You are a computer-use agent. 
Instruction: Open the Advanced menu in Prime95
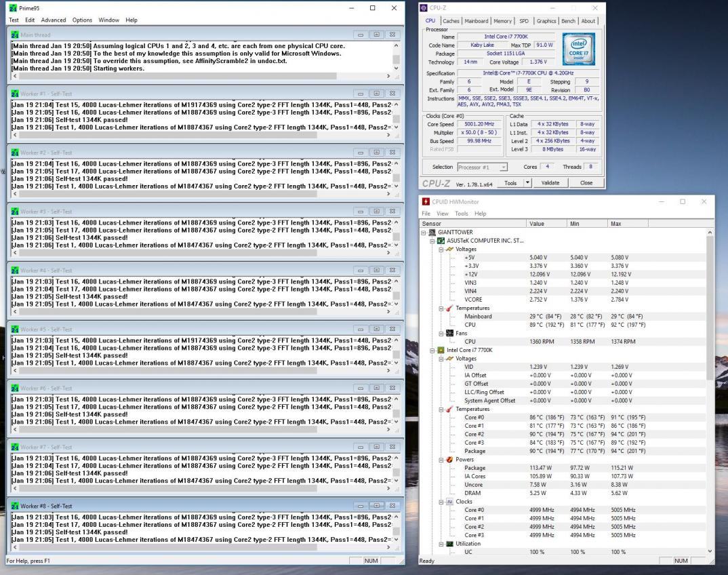(x=54, y=20)
